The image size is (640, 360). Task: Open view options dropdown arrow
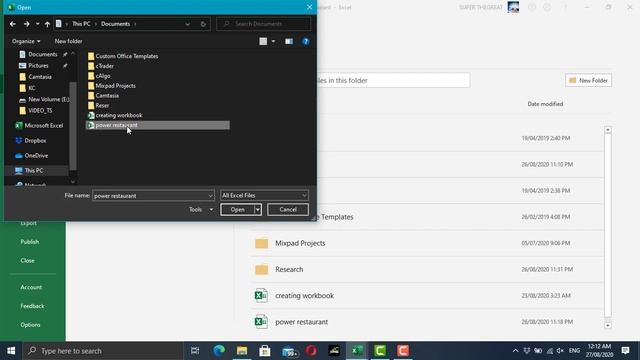pos(273,41)
